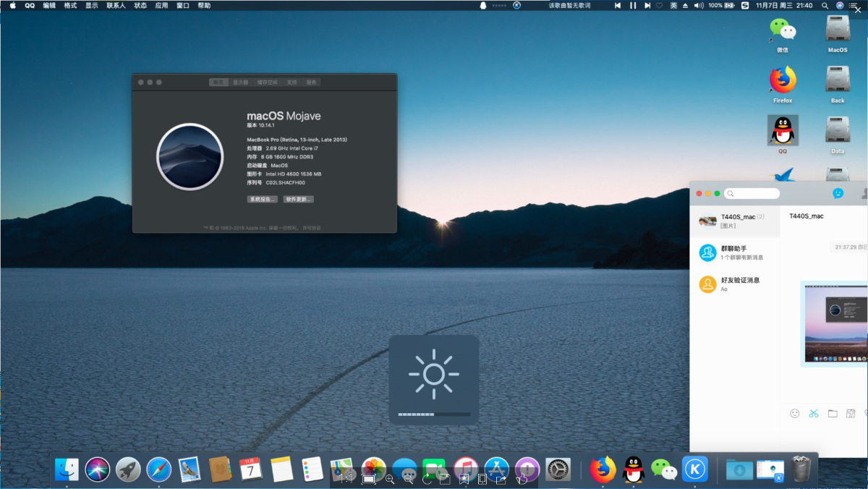
Task: Click the emoji smiley in QQ chat toolbar
Action: click(795, 413)
